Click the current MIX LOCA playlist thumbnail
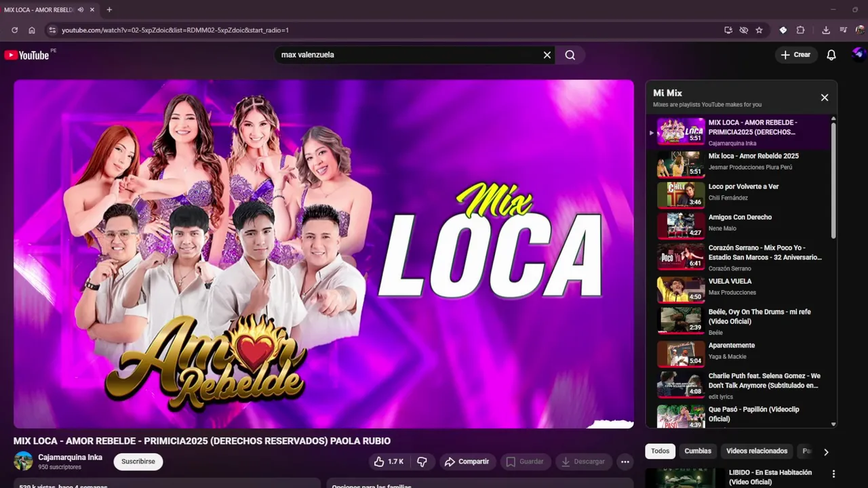868x488 pixels. 681,131
